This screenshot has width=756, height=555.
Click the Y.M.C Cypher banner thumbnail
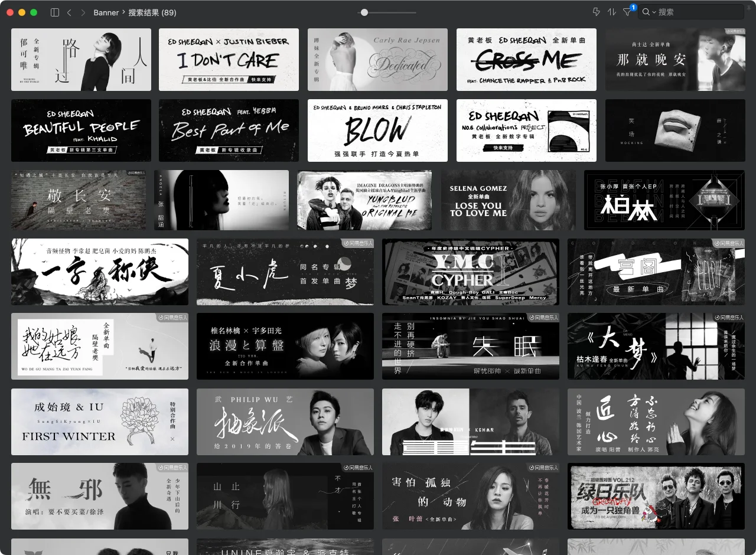pyautogui.click(x=470, y=272)
